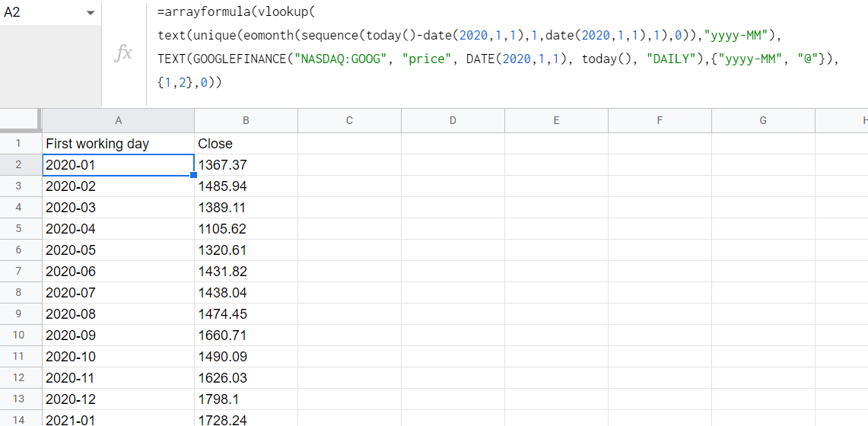Select cell containing 2020-02
868x426 pixels.
tap(119, 186)
